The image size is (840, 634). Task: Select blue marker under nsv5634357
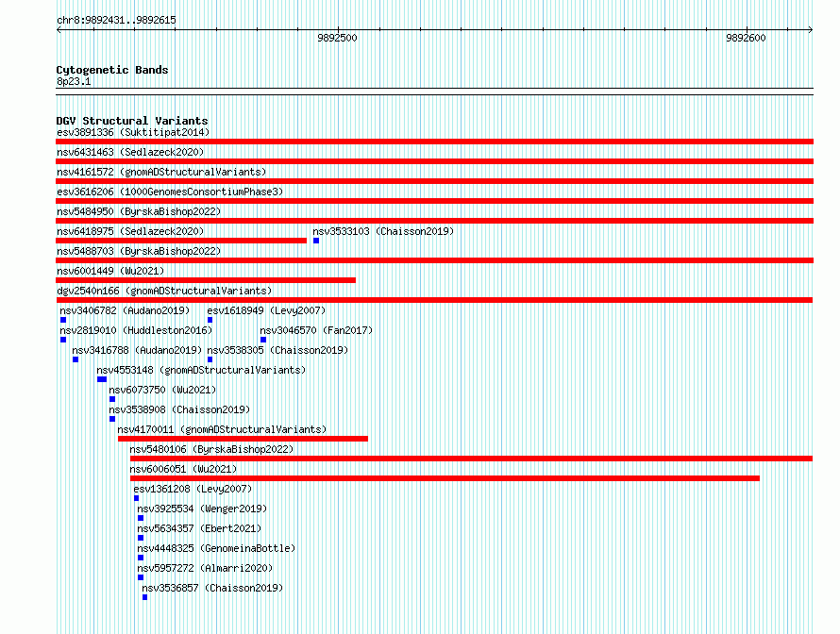(x=141, y=538)
